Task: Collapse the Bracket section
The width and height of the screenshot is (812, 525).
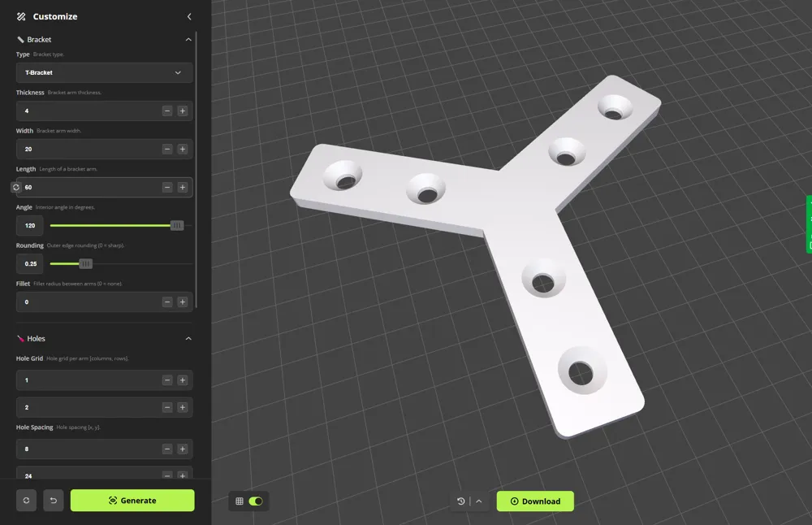Action: click(x=188, y=39)
